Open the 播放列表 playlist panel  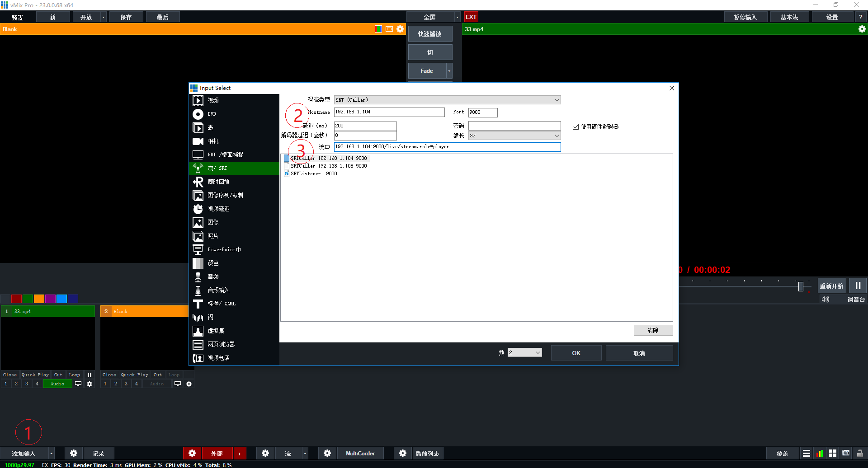point(427,453)
